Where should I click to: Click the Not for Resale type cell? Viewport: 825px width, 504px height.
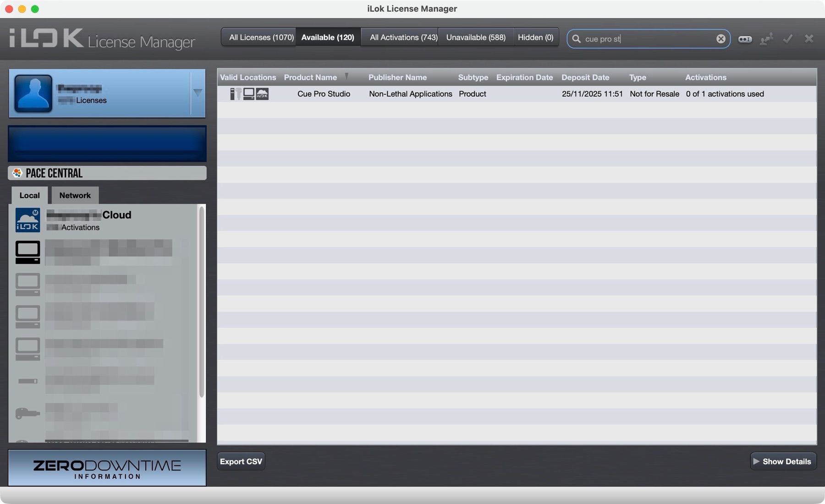tap(654, 94)
